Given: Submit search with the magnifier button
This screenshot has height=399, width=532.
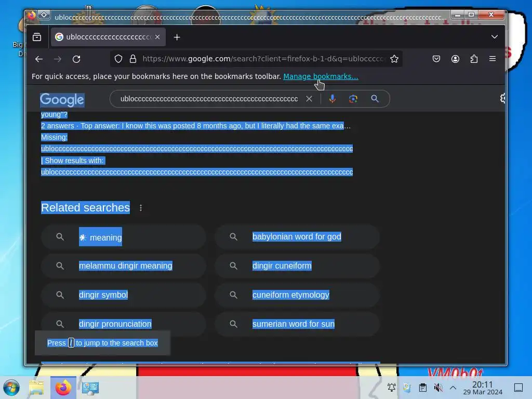Looking at the screenshot, I should [x=375, y=99].
